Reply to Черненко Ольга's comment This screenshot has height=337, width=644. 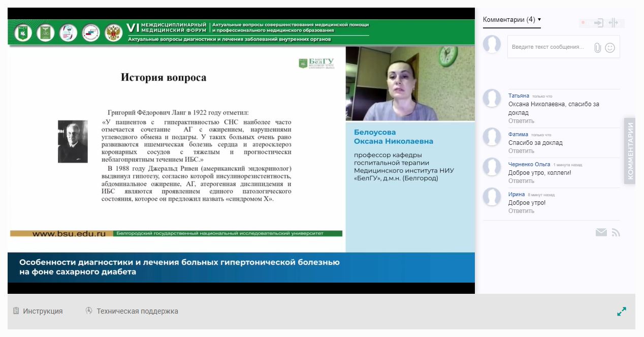521,181
